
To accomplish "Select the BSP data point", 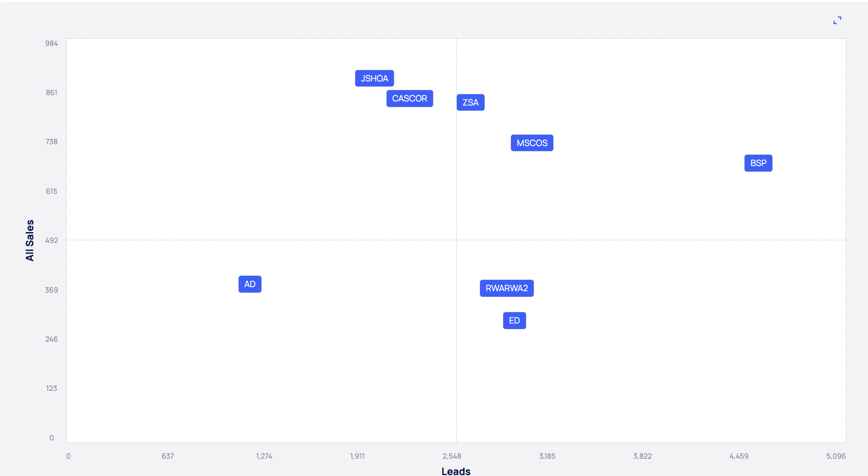I will coord(758,163).
